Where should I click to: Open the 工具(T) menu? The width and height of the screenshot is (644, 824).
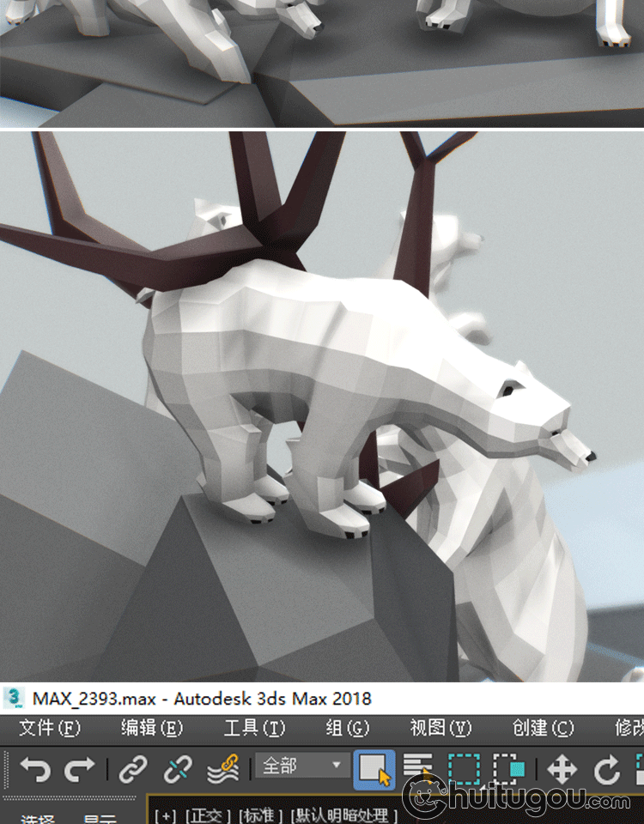click(254, 728)
